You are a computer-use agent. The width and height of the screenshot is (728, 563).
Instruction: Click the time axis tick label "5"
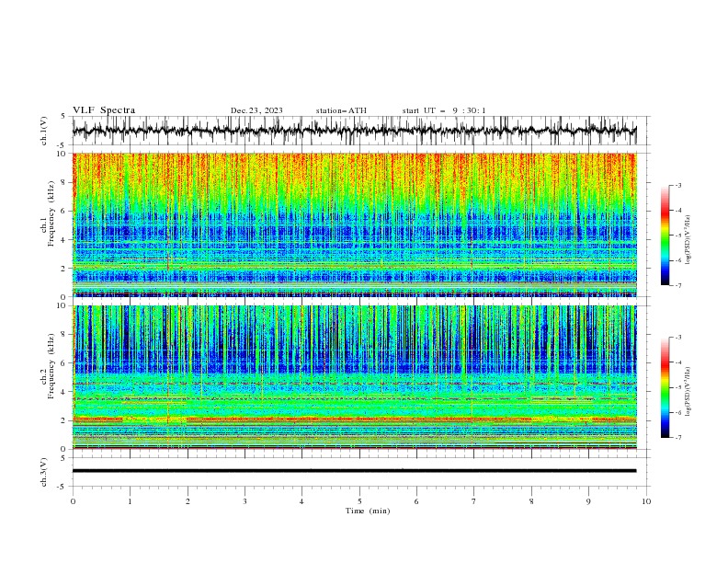[x=359, y=501]
